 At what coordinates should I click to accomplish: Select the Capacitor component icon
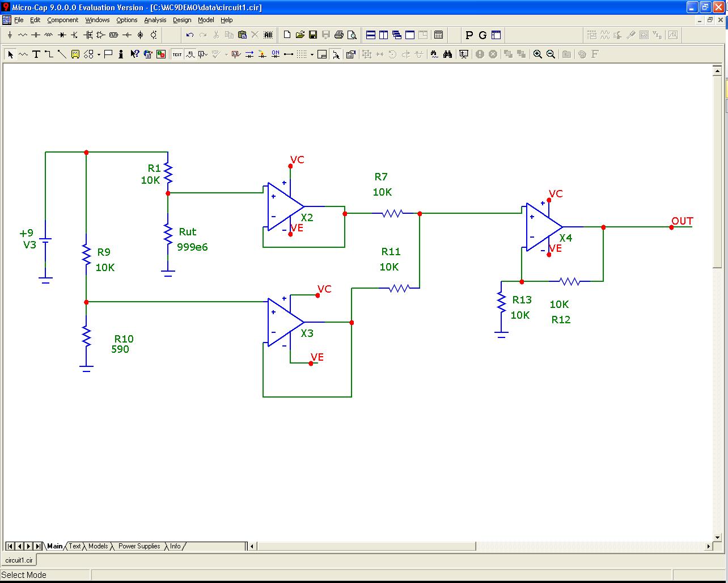(35, 35)
